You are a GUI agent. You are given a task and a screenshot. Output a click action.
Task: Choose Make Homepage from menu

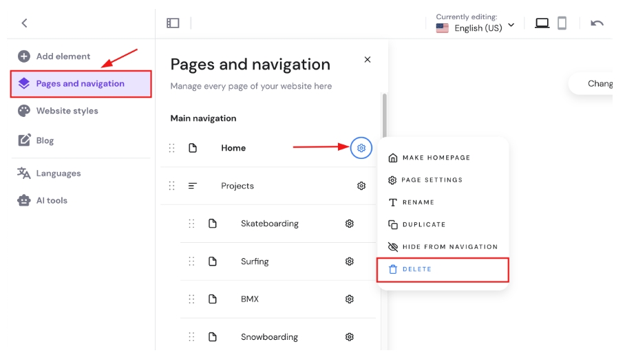(x=429, y=158)
